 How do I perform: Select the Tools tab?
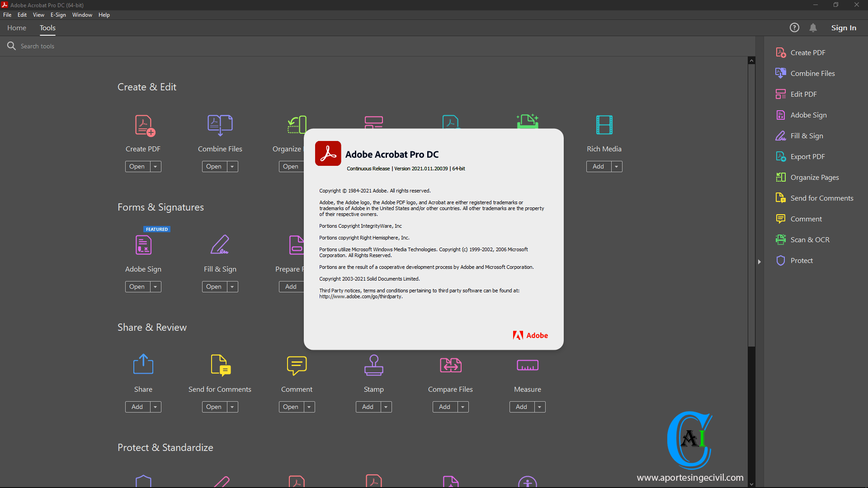tap(47, 28)
